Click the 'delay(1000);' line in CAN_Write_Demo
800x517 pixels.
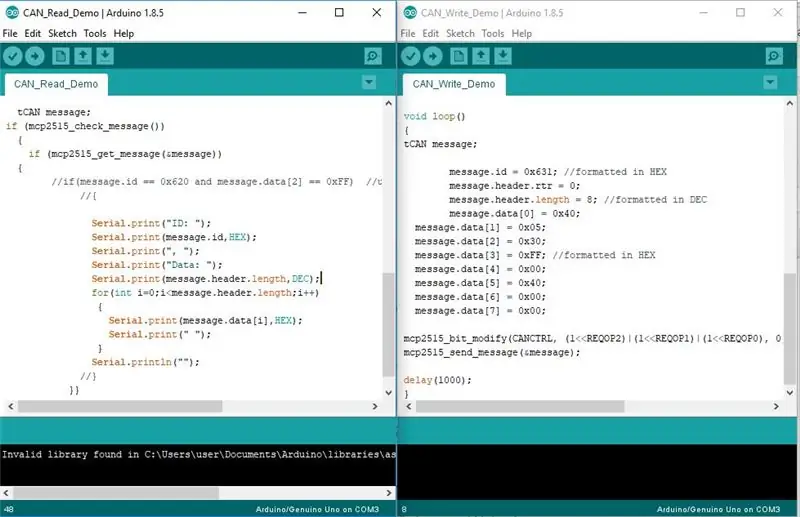click(x=437, y=380)
